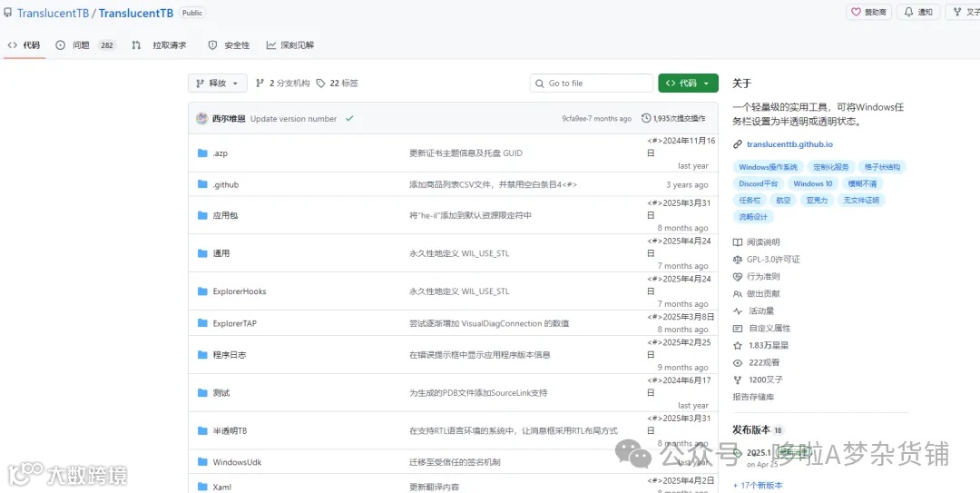Screen dimensions: 980x493
Task: Open the GPL-3.0许可证 license link
Action: 766,259
